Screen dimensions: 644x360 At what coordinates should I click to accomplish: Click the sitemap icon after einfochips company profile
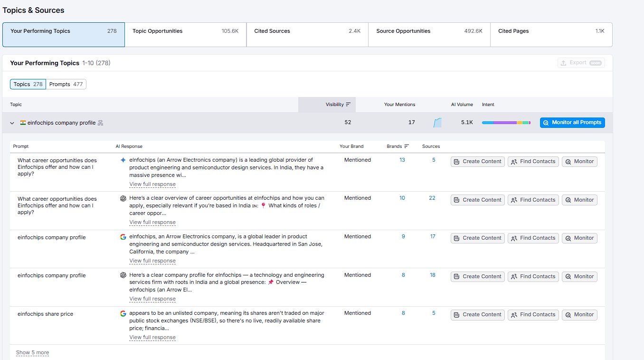pyautogui.click(x=100, y=122)
